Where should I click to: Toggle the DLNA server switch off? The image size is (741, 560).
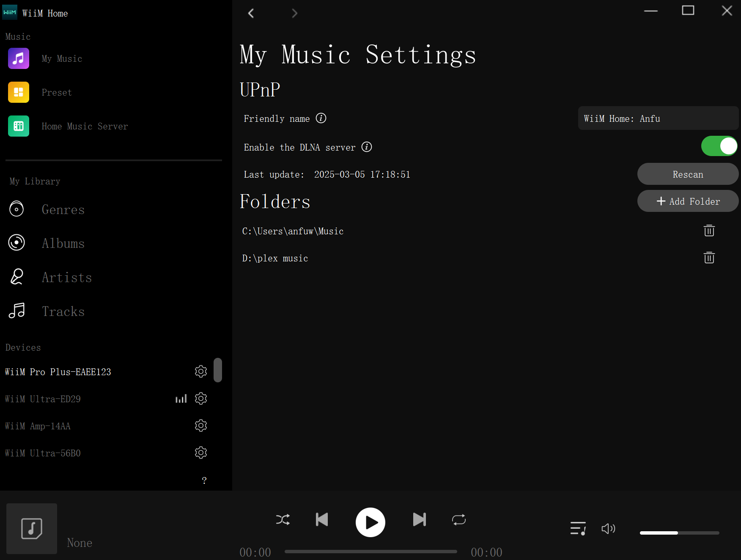pos(719,146)
